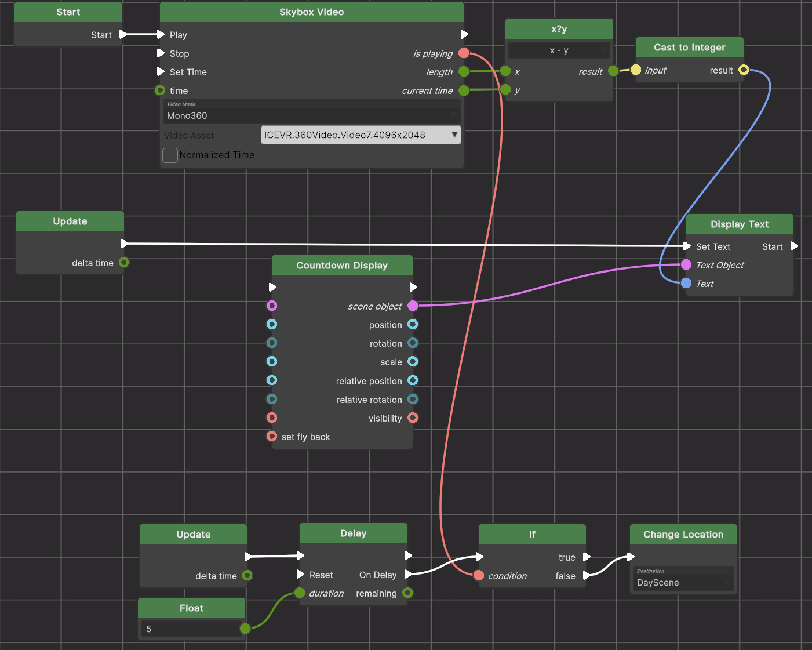Select the red 'is playing' output port
Viewport: 812px width, 650px height.
(x=464, y=53)
